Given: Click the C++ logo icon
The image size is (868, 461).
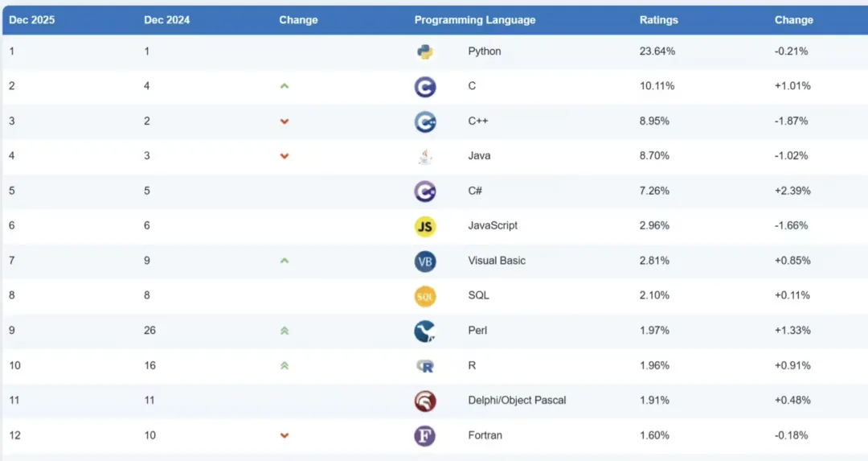Looking at the screenshot, I should (x=425, y=121).
